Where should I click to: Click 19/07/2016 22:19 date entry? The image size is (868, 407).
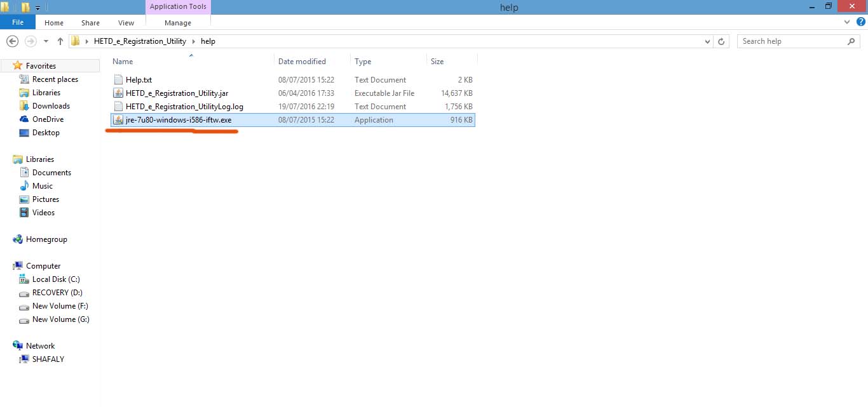tap(306, 107)
